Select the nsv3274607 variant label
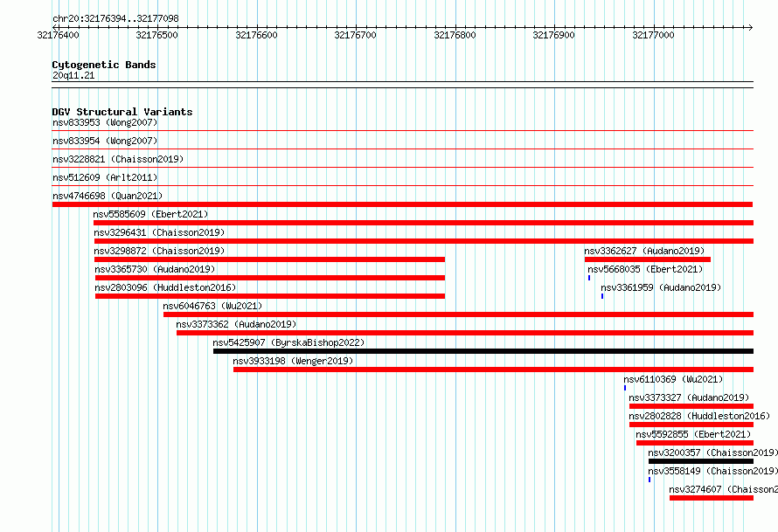 point(723,489)
